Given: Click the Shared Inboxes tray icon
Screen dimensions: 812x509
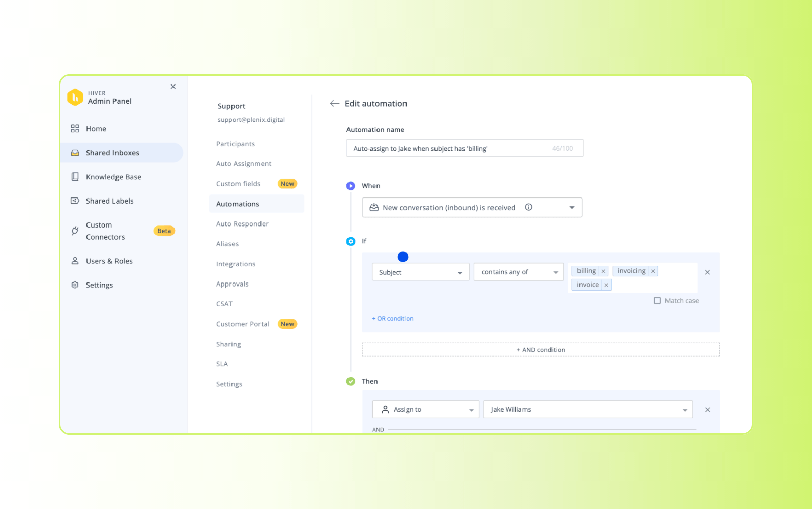Looking at the screenshot, I should coord(75,153).
